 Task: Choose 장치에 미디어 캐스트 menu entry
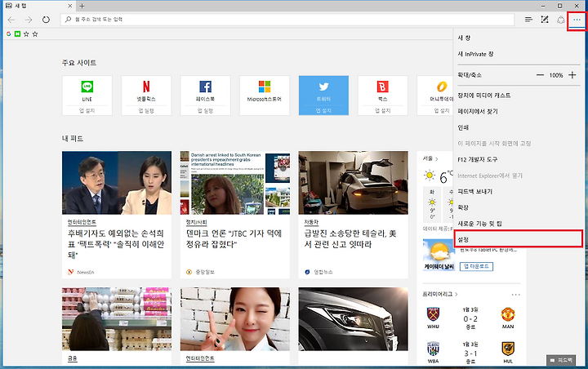point(519,96)
